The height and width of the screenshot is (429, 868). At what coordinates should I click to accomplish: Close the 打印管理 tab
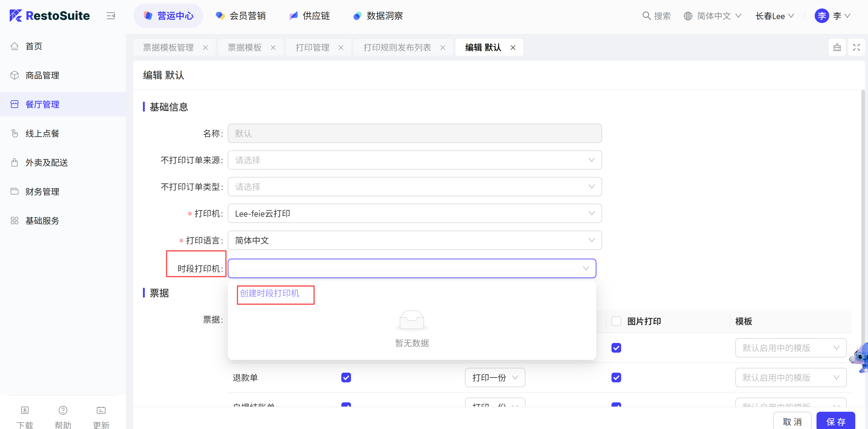coord(341,48)
